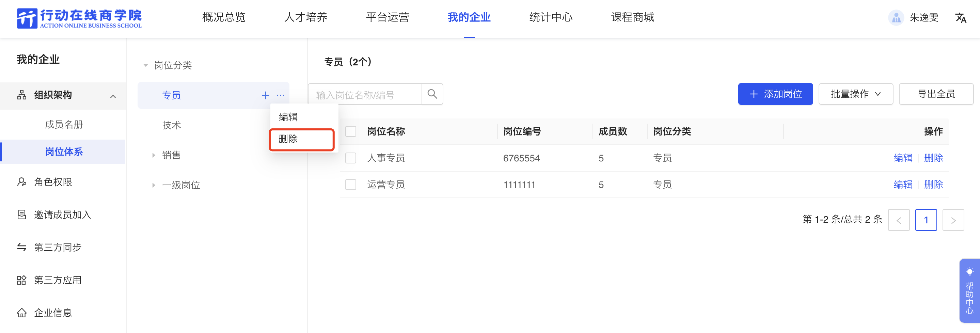This screenshot has width=980, height=333.
Task: Click position number 6765554
Action: (522, 158)
